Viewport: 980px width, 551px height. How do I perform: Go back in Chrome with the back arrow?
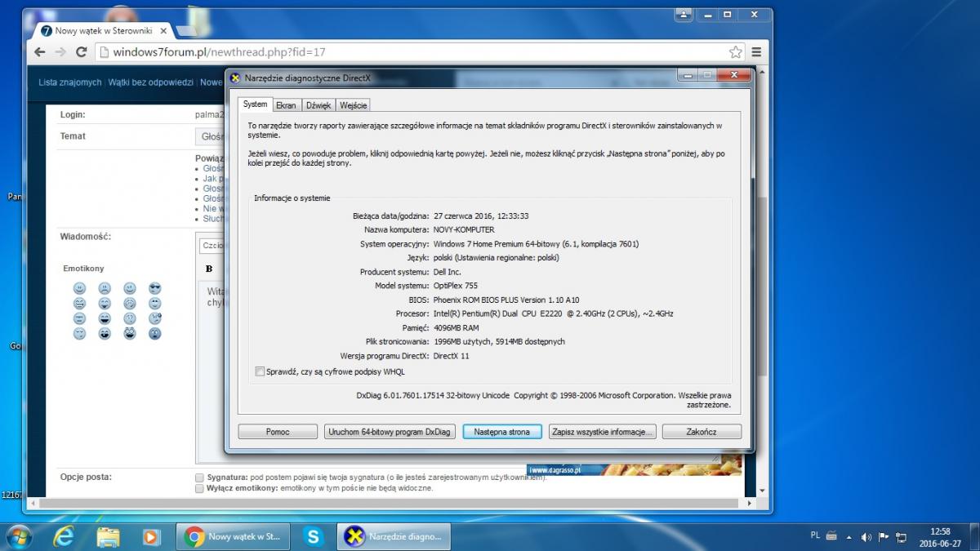click(40, 51)
